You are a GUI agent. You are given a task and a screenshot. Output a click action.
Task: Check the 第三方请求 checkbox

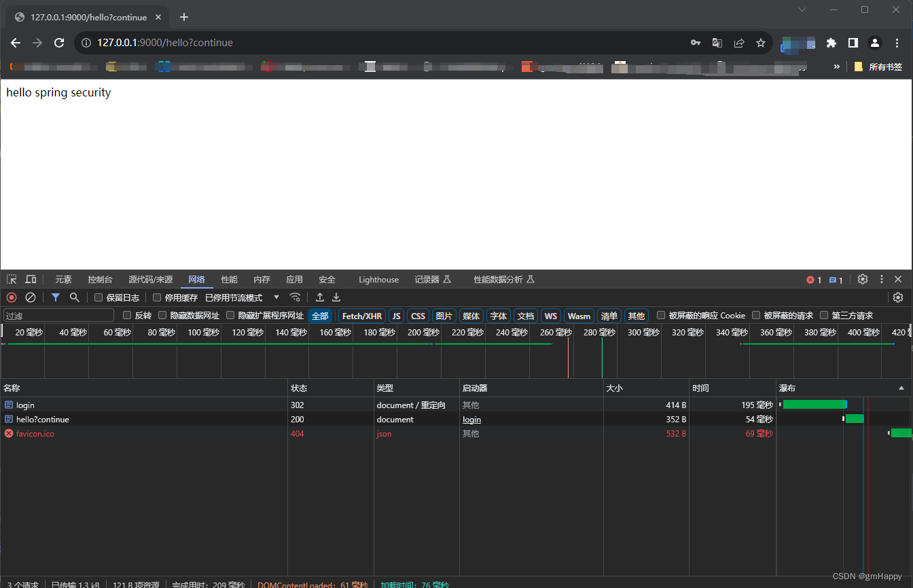coord(824,315)
